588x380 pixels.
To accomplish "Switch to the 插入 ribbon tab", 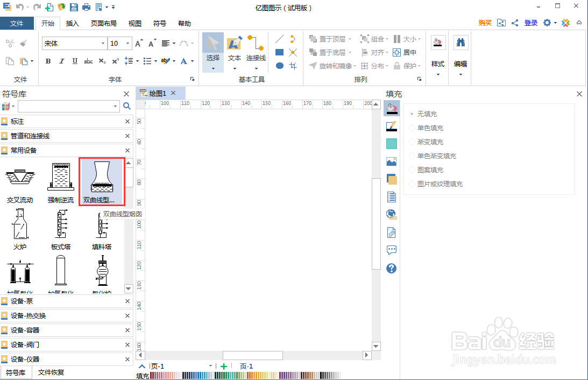I will click(x=73, y=23).
